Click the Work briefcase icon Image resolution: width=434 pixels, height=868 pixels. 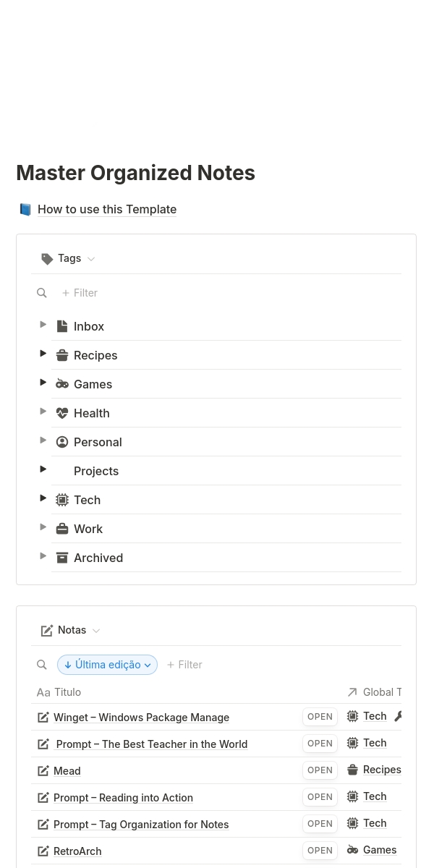pyautogui.click(x=62, y=529)
